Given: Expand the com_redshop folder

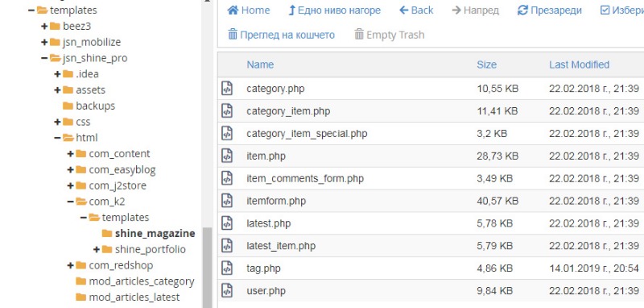Looking at the screenshot, I should (70, 265).
